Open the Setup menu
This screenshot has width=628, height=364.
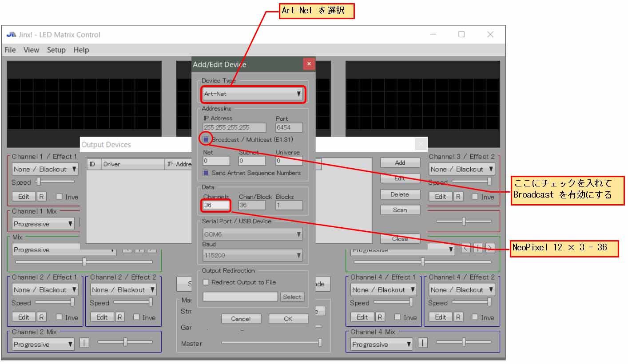[x=56, y=50]
